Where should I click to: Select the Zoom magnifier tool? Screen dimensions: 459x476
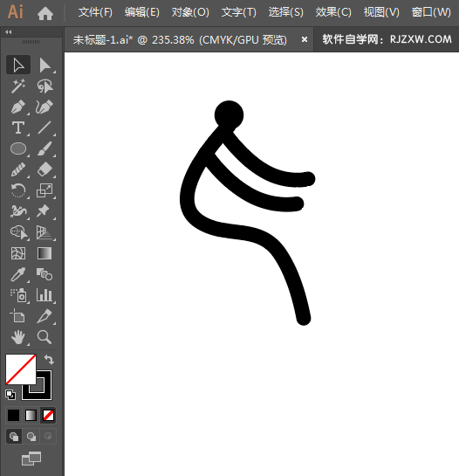pos(45,337)
